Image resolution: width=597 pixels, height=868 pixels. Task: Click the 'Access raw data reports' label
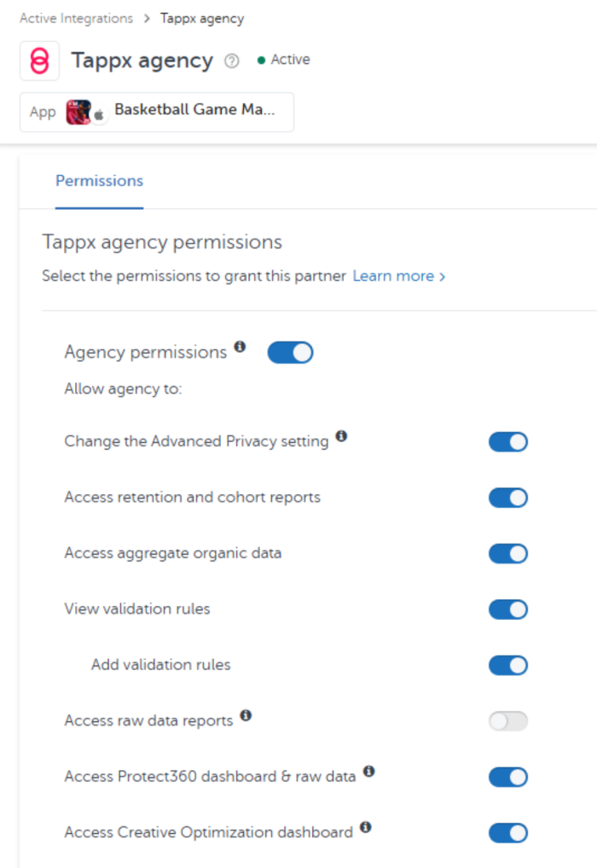[x=149, y=720]
